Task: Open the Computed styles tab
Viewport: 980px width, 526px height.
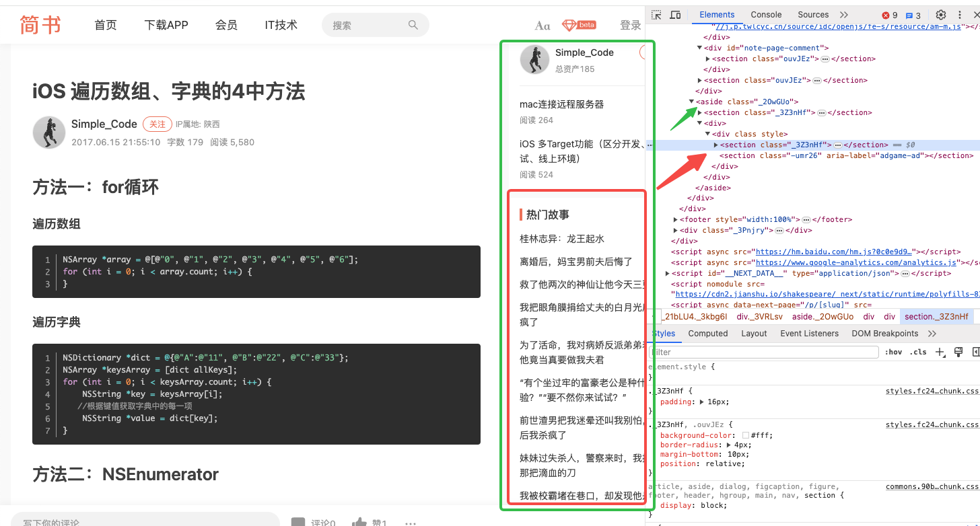Action: [708, 334]
